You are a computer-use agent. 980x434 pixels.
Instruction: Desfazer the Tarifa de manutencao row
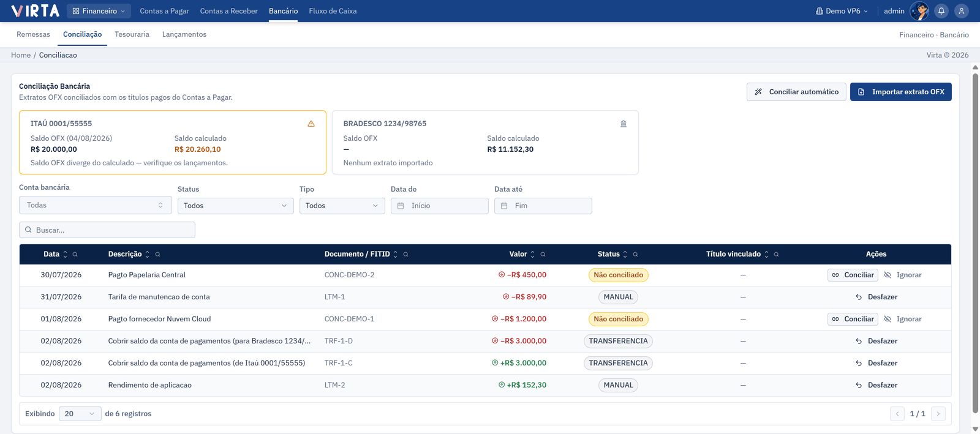876,297
